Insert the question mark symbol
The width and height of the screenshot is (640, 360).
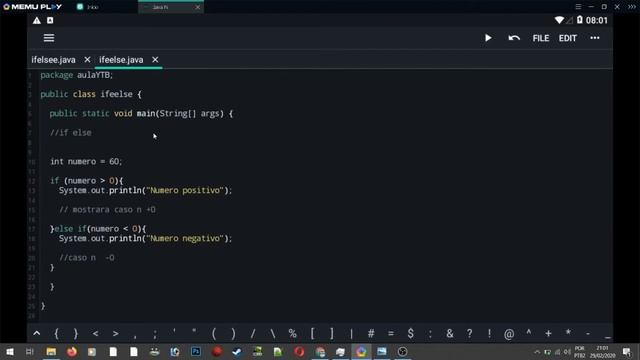pyautogui.click(x=469, y=333)
